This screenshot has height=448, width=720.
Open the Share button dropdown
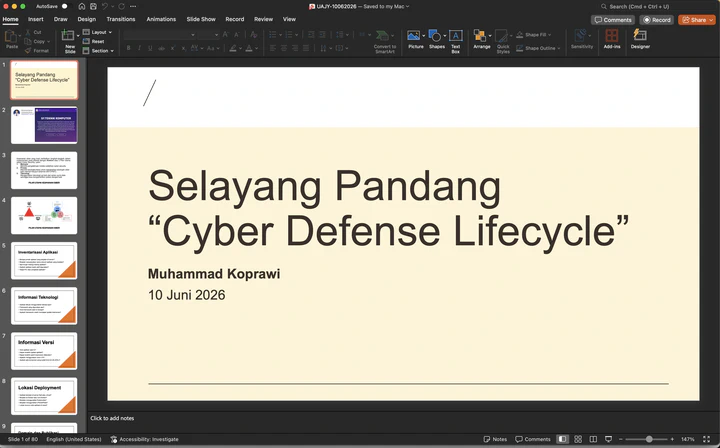[711, 20]
